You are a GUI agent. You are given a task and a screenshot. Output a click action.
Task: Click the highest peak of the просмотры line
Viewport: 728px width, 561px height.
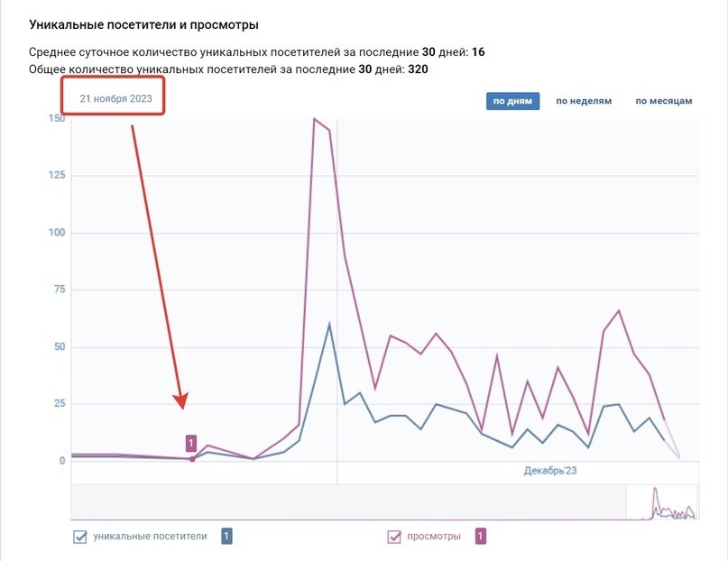pos(315,118)
